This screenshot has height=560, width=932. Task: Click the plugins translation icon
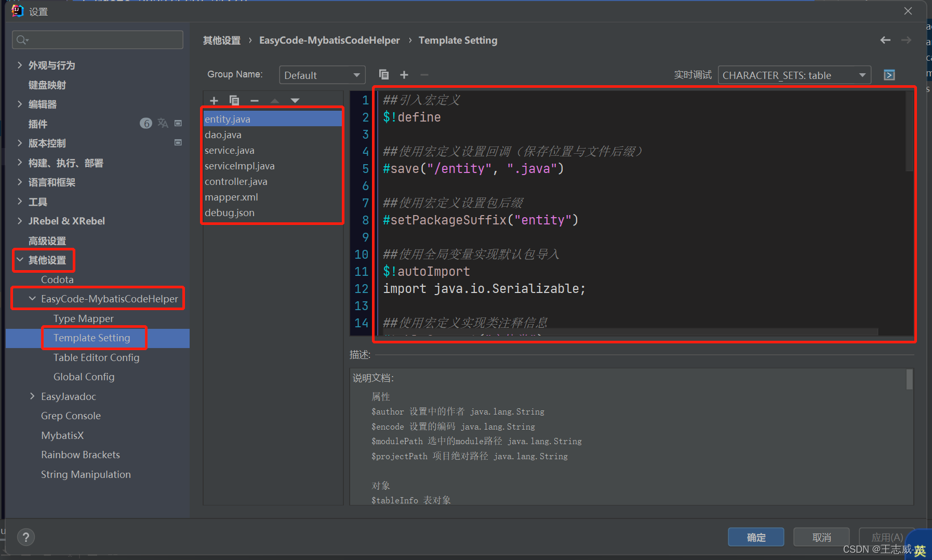pos(163,123)
